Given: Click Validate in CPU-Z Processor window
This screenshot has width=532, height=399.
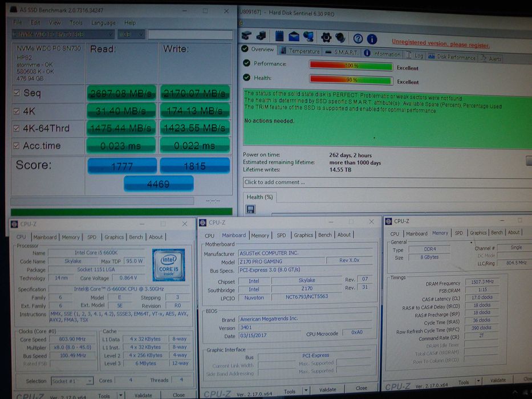Looking at the screenshot, I should [x=143, y=395].
